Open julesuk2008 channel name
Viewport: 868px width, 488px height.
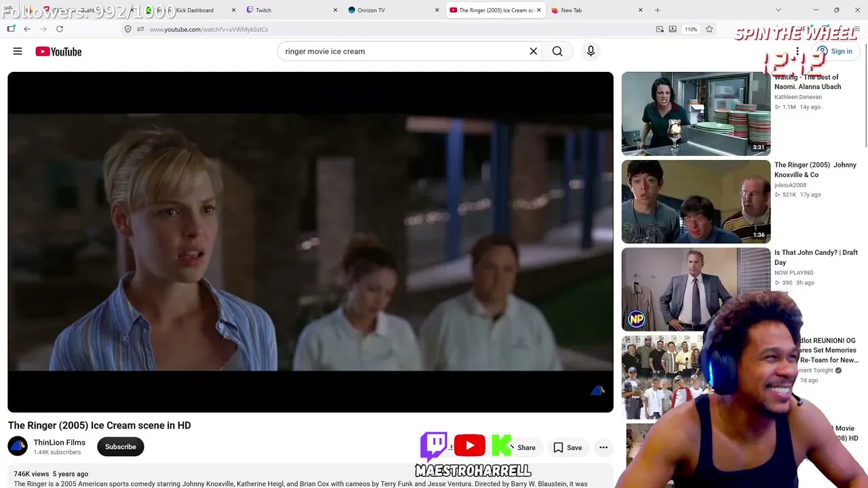(x=790, y=185)
